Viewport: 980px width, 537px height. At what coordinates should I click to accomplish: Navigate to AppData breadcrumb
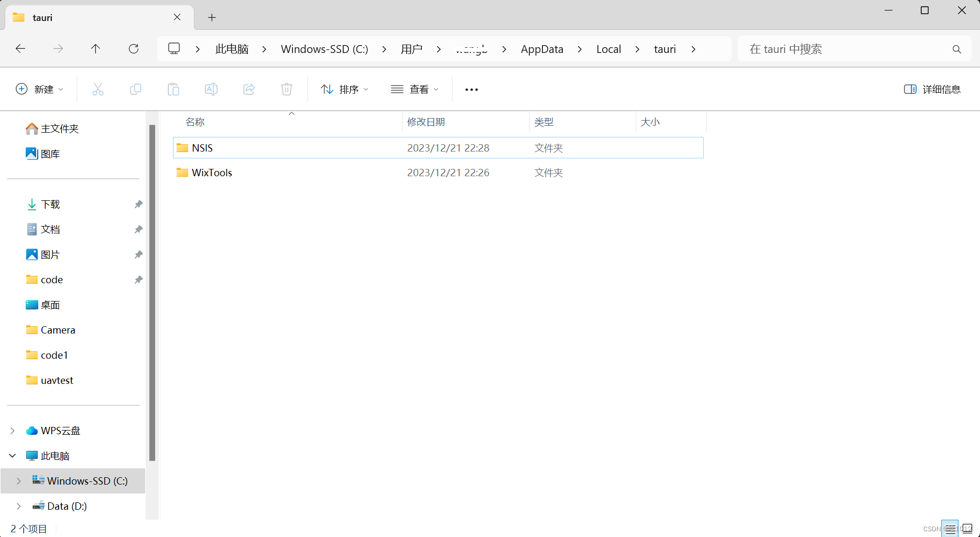pyautogui.click(x=542, y=49)
